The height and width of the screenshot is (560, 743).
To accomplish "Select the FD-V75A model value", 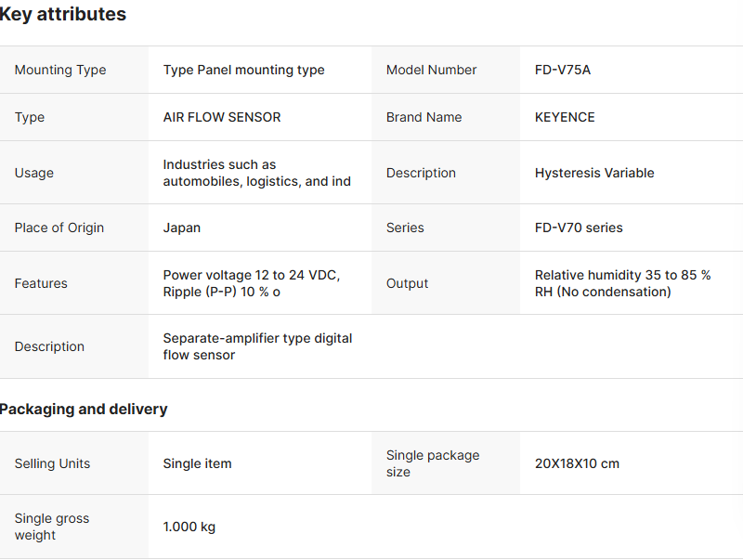I will tap(562, 70).
